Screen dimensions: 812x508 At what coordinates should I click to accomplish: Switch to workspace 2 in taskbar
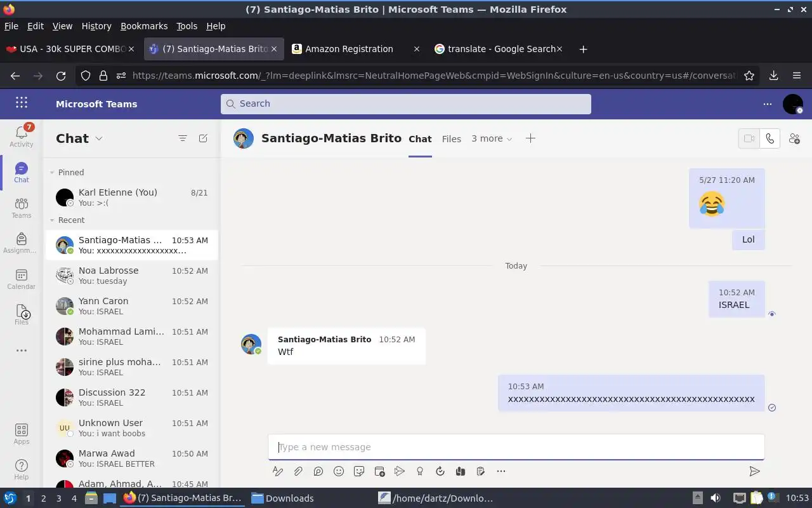point(43,498)
